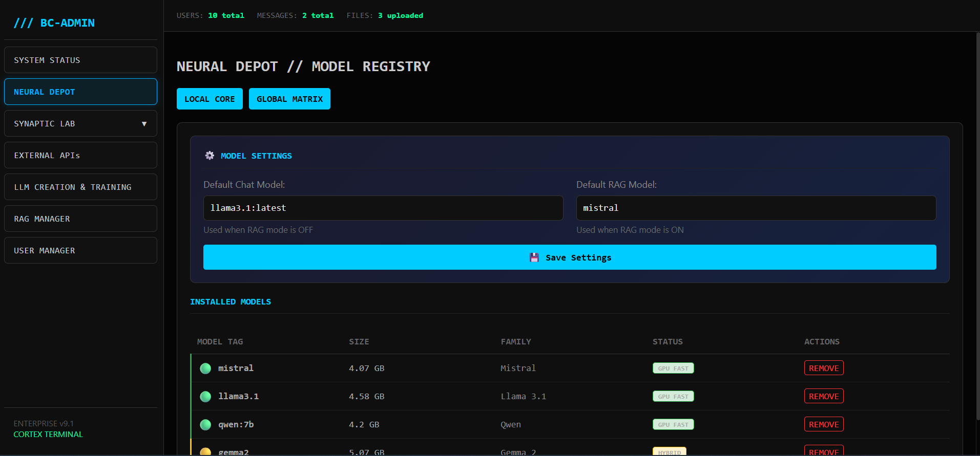Expand the Synaptic Lab submenu arrow

point(144,124)
